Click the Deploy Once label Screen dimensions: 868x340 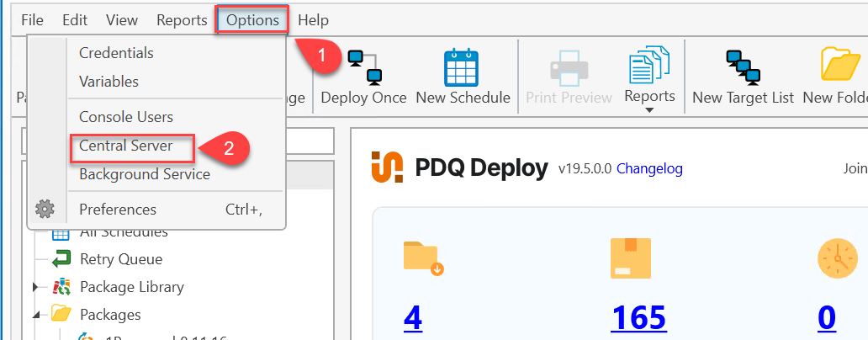[363, 98]
